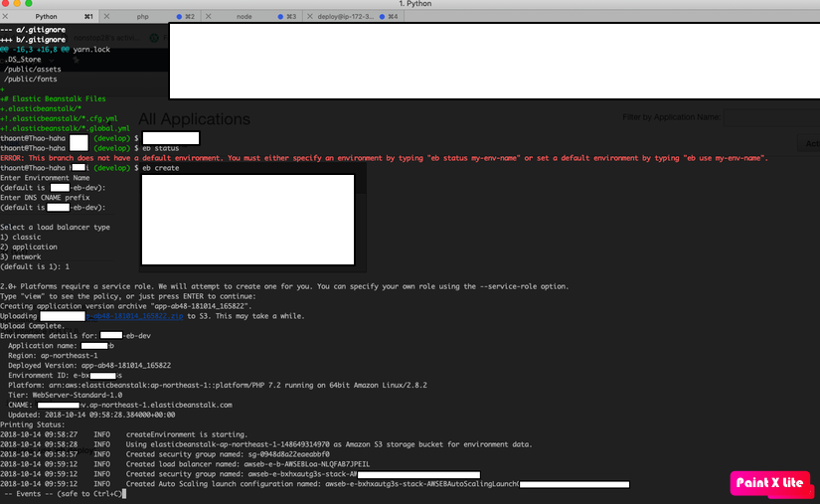Close the php terminal tab
820x504 pixels.
tap(106, 16)
